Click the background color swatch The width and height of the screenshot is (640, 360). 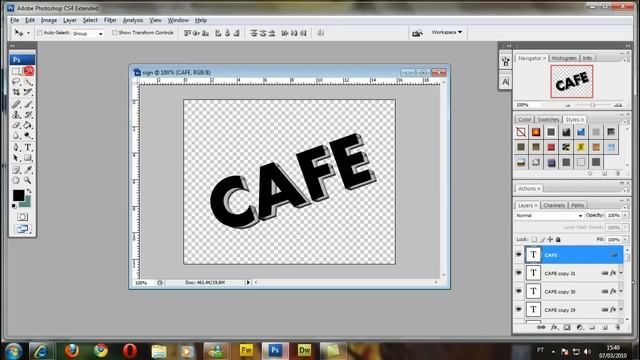[27, 203]
